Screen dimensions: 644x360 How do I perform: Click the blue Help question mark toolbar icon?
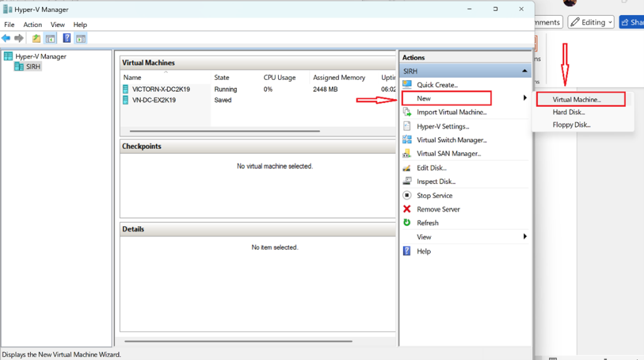pyautogui.click(x=67, y=38)
